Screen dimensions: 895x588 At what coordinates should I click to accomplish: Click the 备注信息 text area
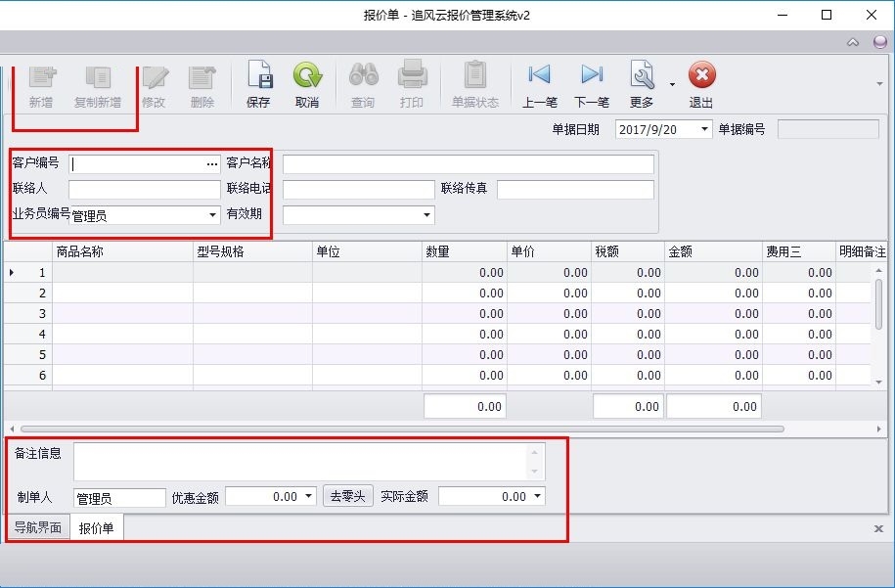coord(309,461)
